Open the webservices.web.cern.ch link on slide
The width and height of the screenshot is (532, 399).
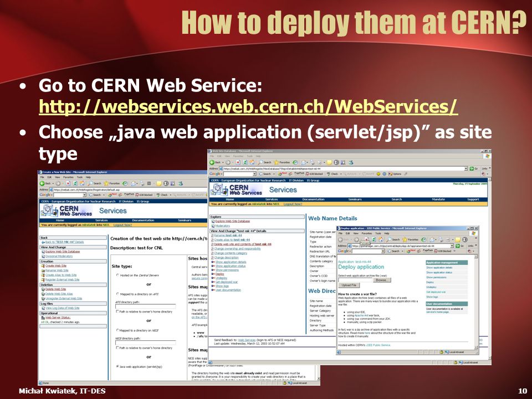248,106
